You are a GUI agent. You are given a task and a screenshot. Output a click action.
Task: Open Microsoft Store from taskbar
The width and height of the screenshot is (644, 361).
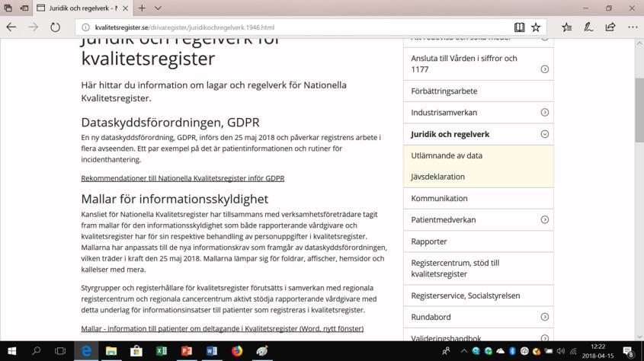point(136,351)
